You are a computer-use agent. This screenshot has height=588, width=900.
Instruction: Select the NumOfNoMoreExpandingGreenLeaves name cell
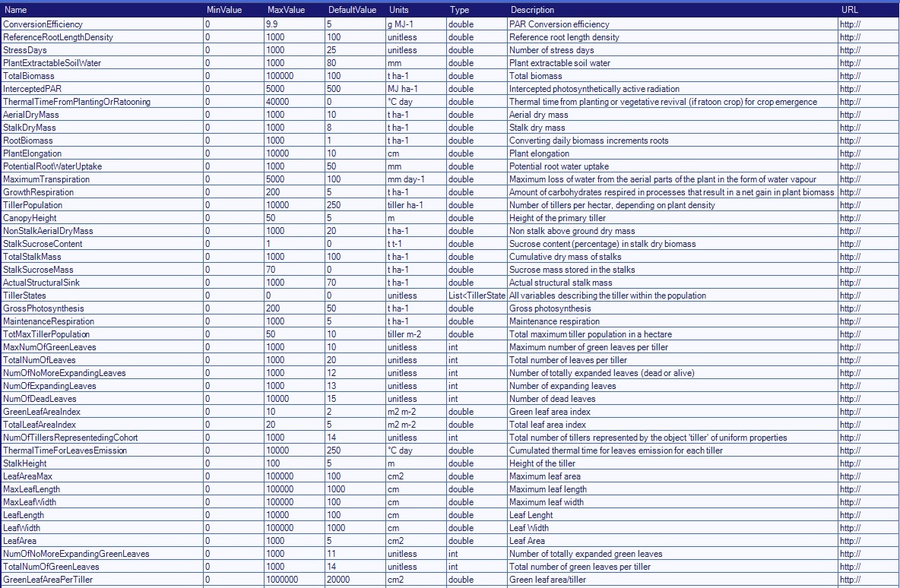click(x=102, y=554)
